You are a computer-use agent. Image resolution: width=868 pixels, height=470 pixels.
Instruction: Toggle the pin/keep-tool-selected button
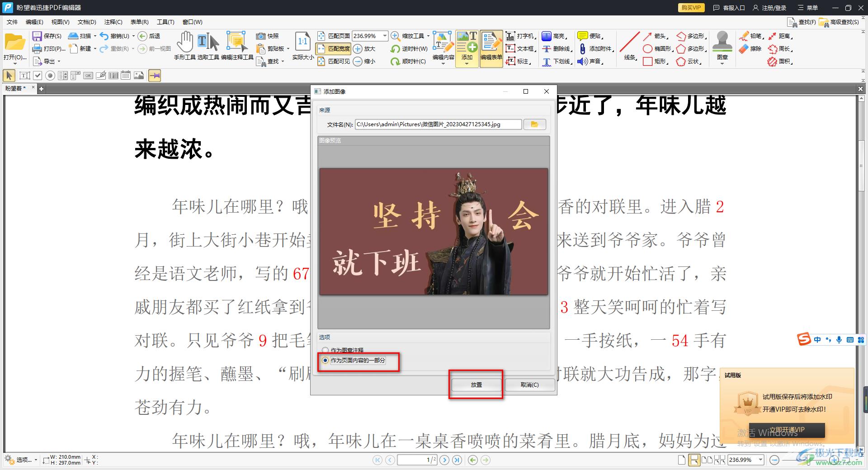point(155,76)
